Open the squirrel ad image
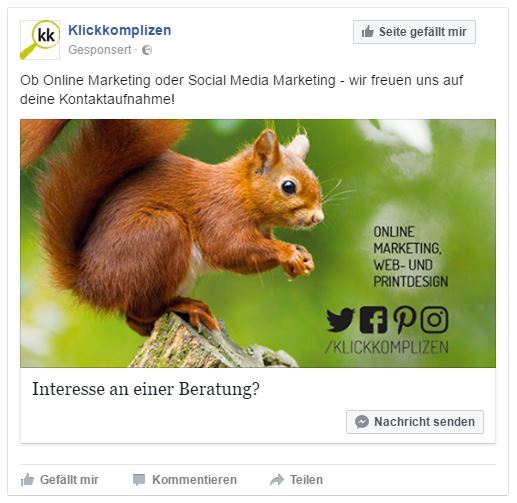This screenshot has height=503, width=517. tap(258, 243)
